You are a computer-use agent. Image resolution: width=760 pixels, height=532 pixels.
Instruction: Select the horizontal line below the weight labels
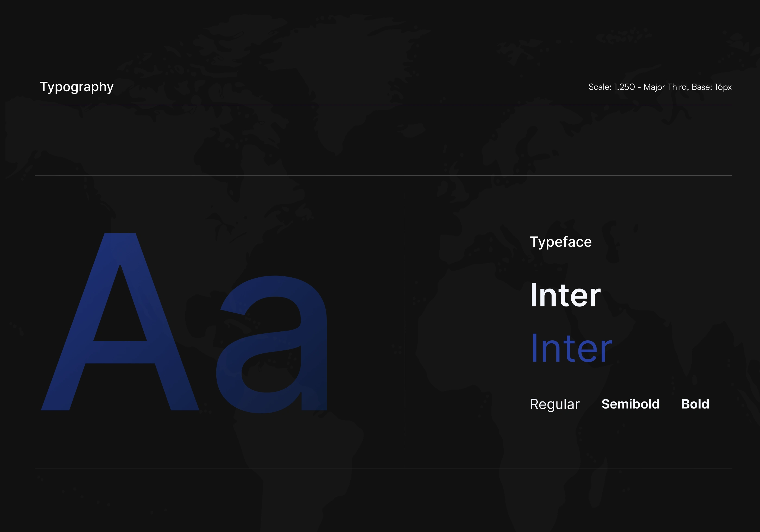pos(383,468)
